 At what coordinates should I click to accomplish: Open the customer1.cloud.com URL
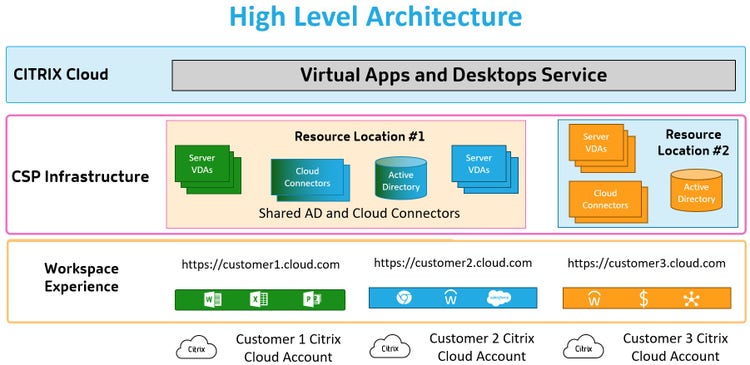tap(261, 265)
